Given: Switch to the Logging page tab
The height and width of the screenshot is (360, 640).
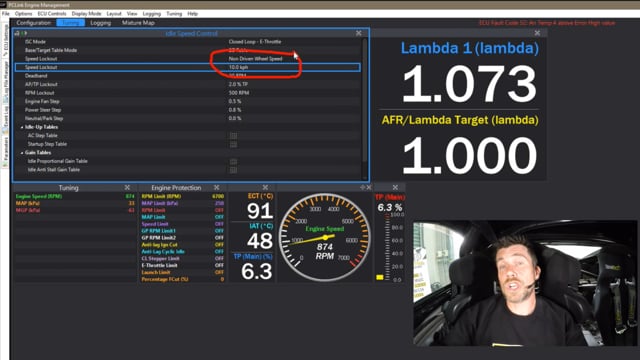Looking at the screenshot, I should click(x=100, y=23).
